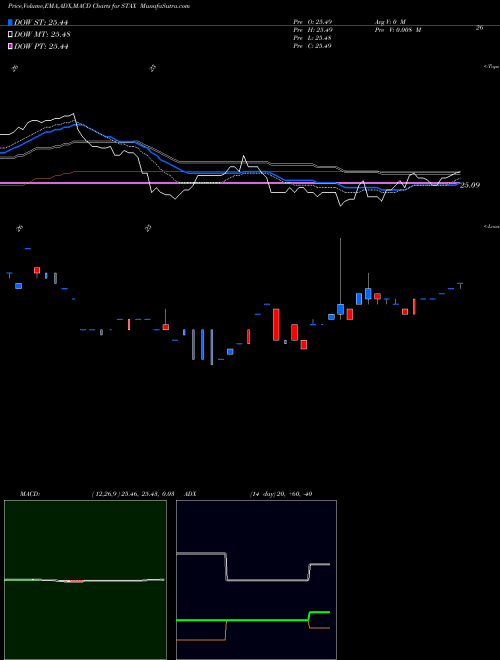Click the ADX panel title label
This screenshot has width=500, height=660.
[x=190, y=494]
